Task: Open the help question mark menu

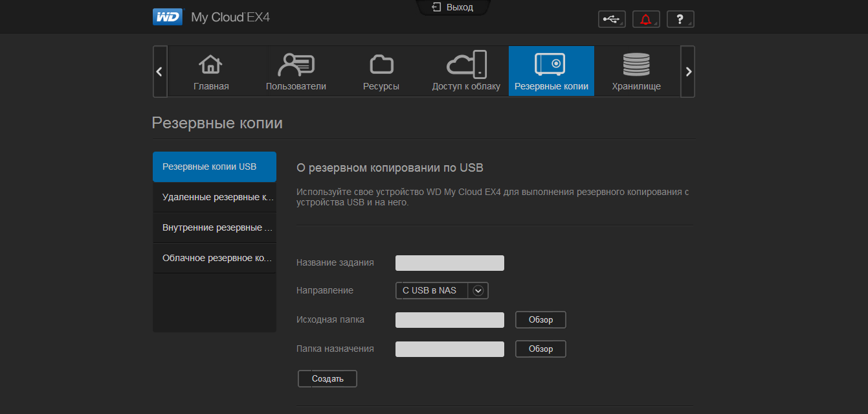Action: click(x=680, y=19)
